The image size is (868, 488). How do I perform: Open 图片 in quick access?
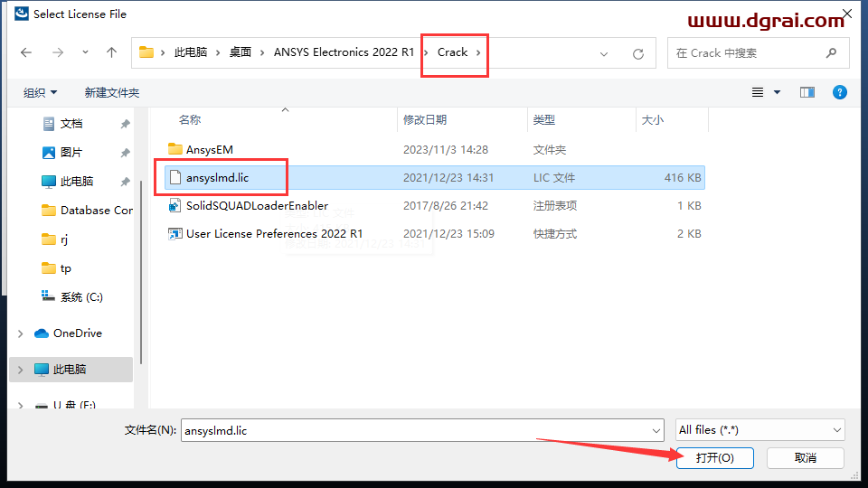point(71,152)
